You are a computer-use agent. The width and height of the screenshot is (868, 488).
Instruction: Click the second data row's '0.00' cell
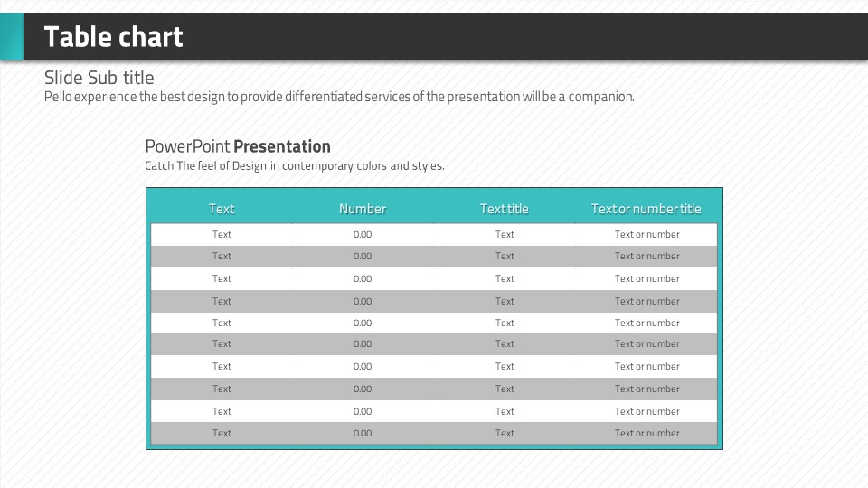point(363,257)
